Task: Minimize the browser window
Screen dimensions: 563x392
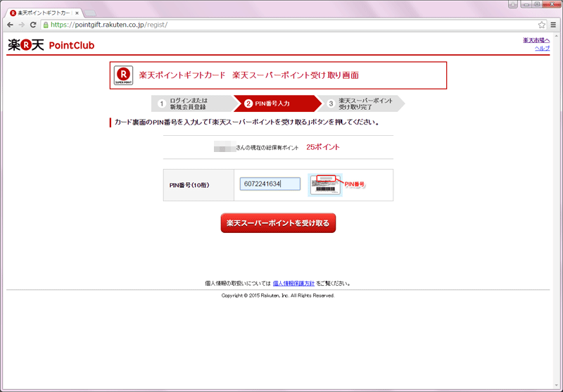Action: [526, 4]
